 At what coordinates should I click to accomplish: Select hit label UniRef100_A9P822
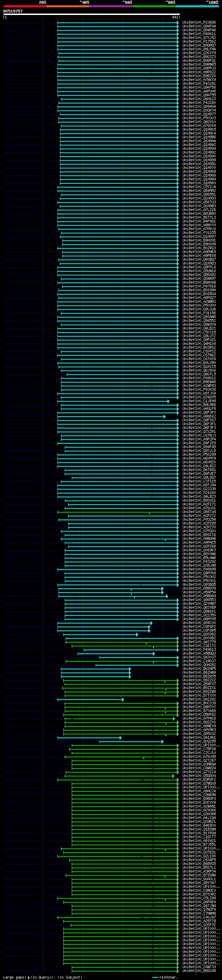[x=199, y=72]
